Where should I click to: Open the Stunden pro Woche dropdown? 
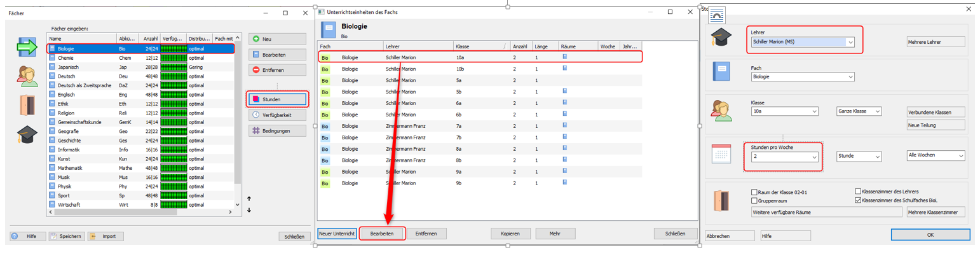click(x=813, y=157)
